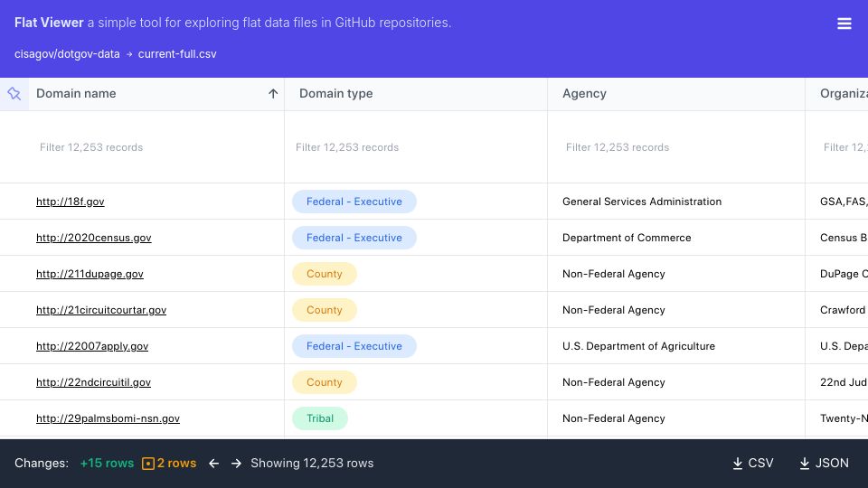The height and width of the screenshot is (488, 868).
Task: Download data as JSON
Action: click(x=824, y=463)
